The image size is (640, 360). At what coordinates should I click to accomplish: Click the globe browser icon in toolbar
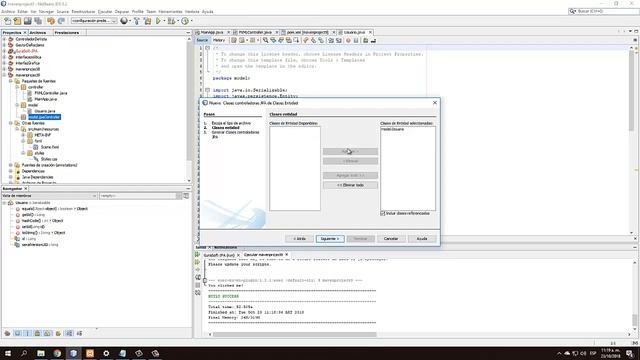124,21
